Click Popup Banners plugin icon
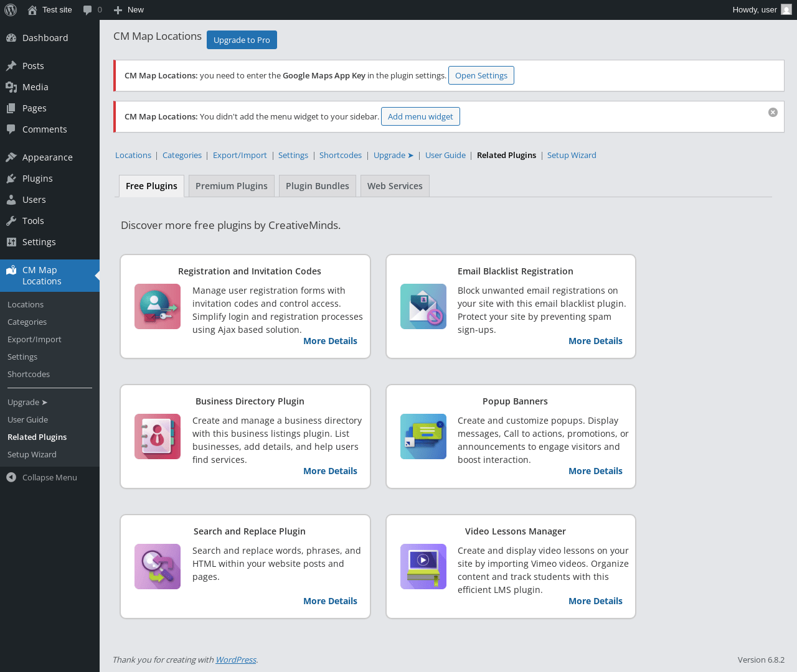 click(x=423, y=437)
